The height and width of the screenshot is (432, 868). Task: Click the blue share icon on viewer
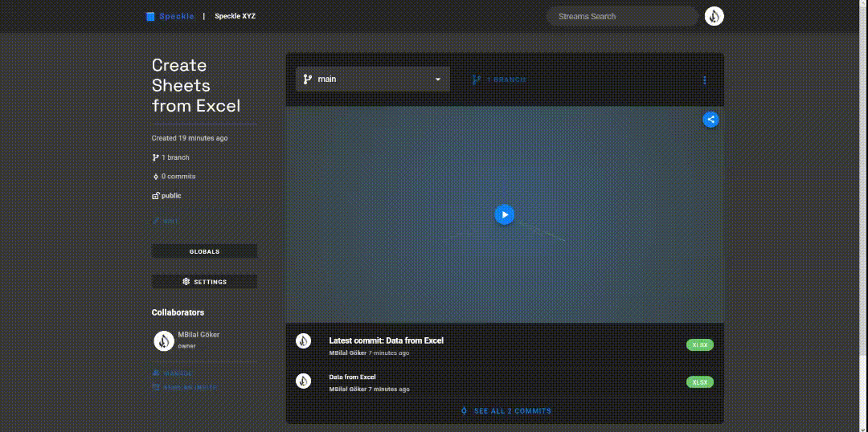pos(710,120)
